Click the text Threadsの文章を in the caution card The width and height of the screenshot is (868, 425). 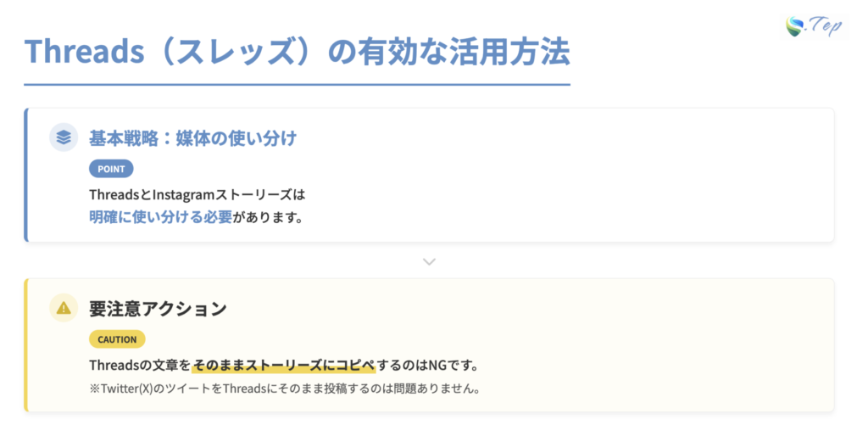point(140,366)
